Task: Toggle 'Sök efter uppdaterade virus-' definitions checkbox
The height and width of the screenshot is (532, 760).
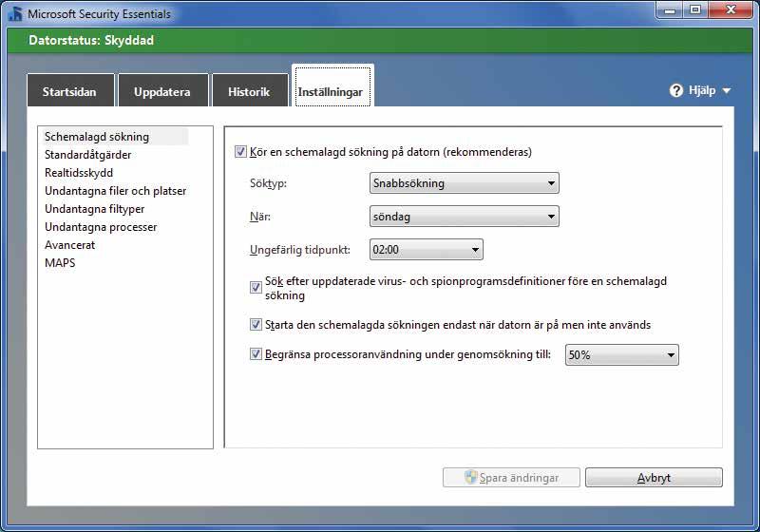Action: [x=256, y=288]
